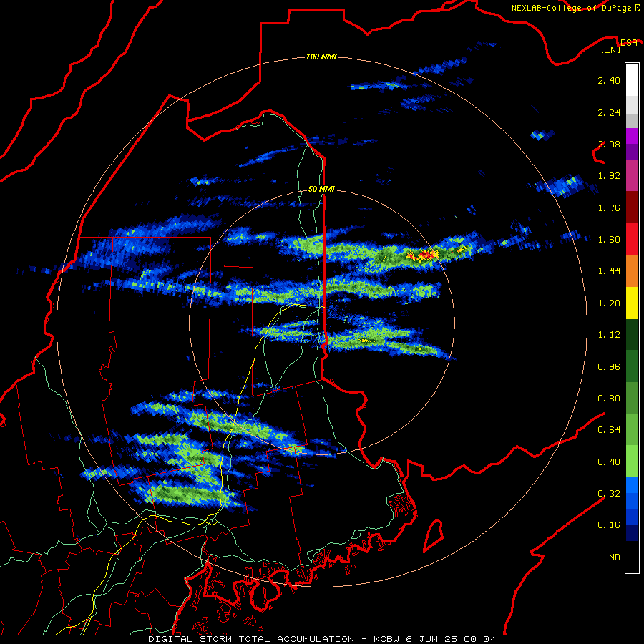The height and width of the screenshot is (644, 644).
Task: Click the light green legend swatch
Action: click(x=632, y=462)
